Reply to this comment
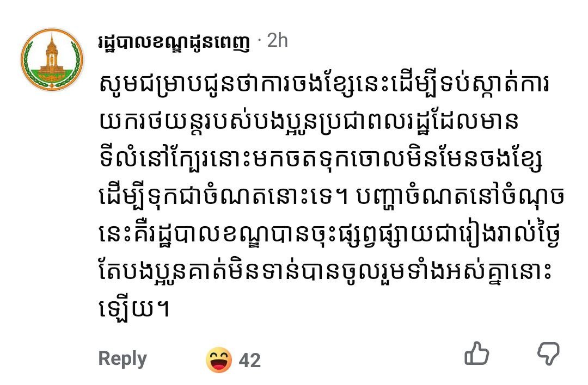Screen dimensions: 588x385 [x=122, y=359]
